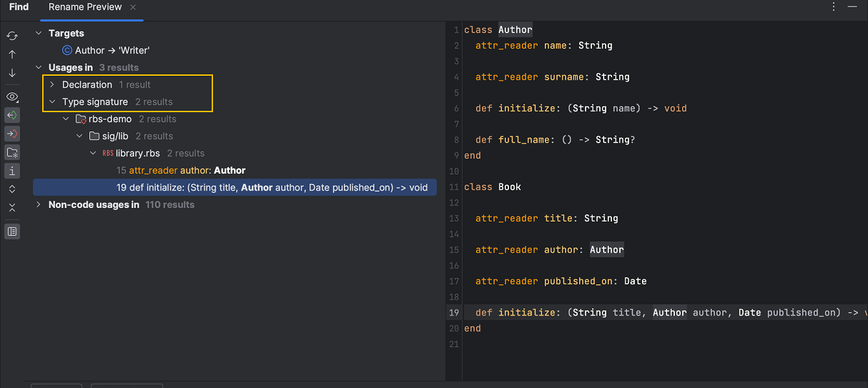Click library.rbs file in results tree

[x=137, y=154]
